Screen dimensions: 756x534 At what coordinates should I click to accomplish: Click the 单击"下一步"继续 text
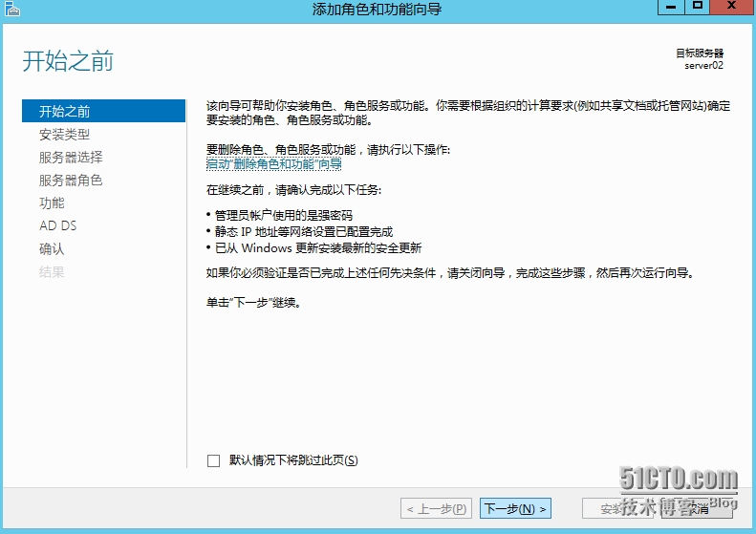[x=253, y=303]
